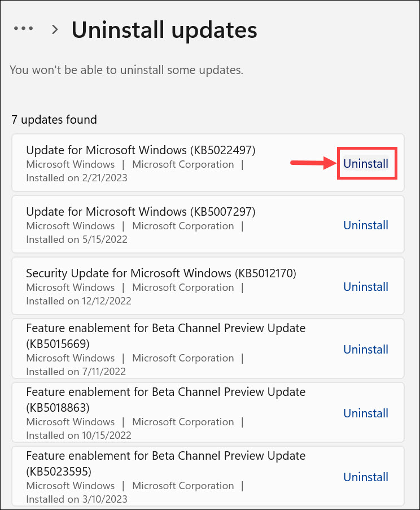
Task: Uninstall Beta Channel update KB5015669
Action: coord(366,350)
